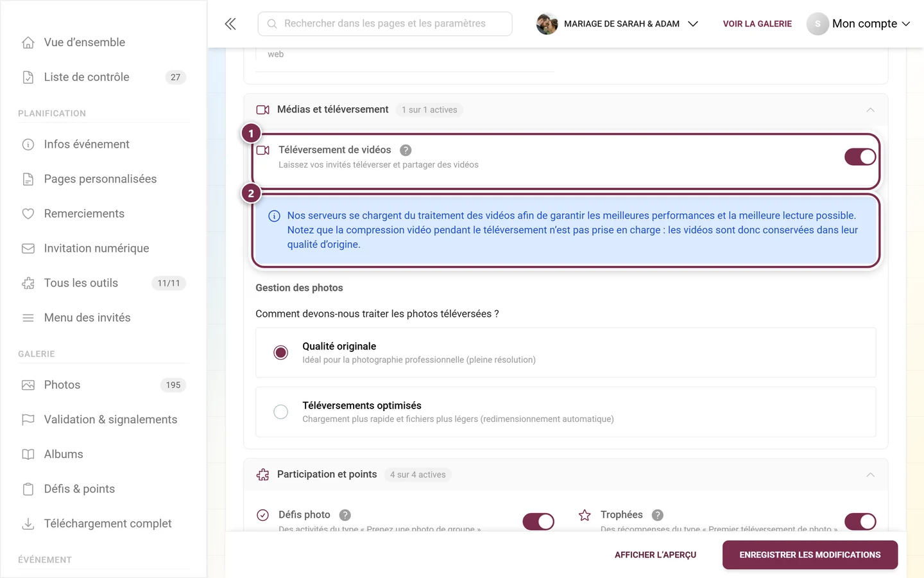This screenshot has width=924, height=578.
Task: Click the envelope icon for Invitation numérique
Action: 28,249
